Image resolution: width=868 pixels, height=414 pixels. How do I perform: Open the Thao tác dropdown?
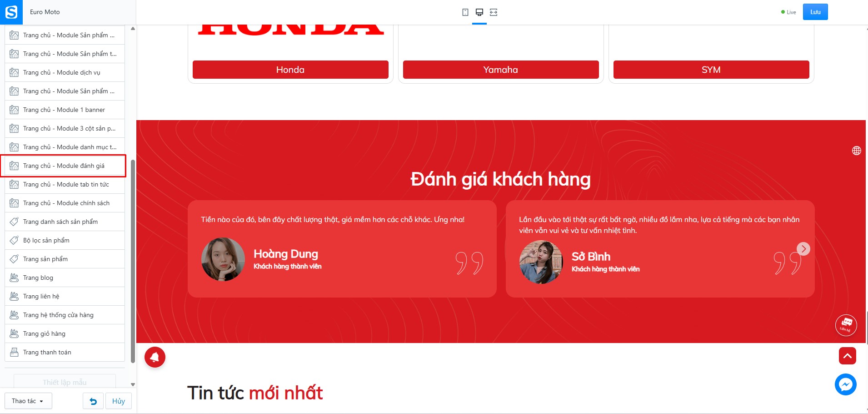[x=28, y=401]
